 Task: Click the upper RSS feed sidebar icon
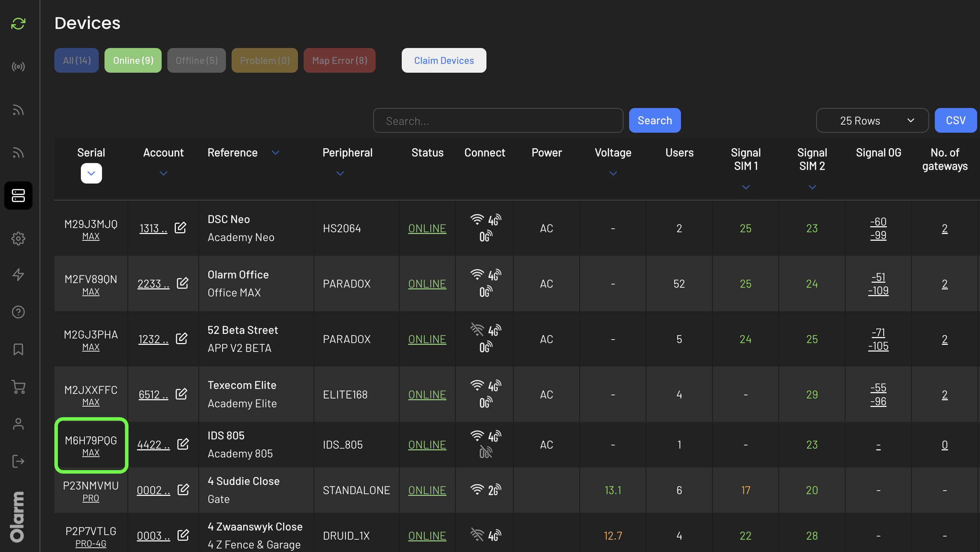point(18,110)
